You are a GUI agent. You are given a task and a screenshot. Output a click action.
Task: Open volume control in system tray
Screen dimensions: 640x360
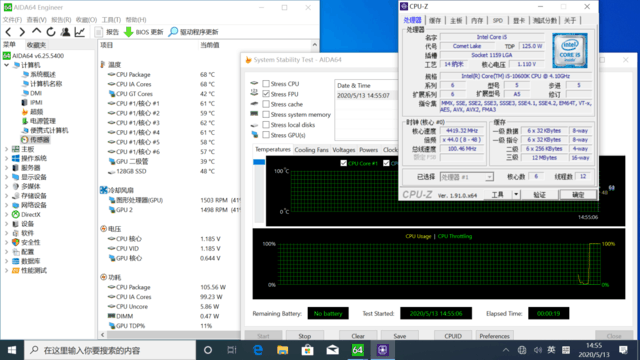pyautogui.click(x=538, y=350)
